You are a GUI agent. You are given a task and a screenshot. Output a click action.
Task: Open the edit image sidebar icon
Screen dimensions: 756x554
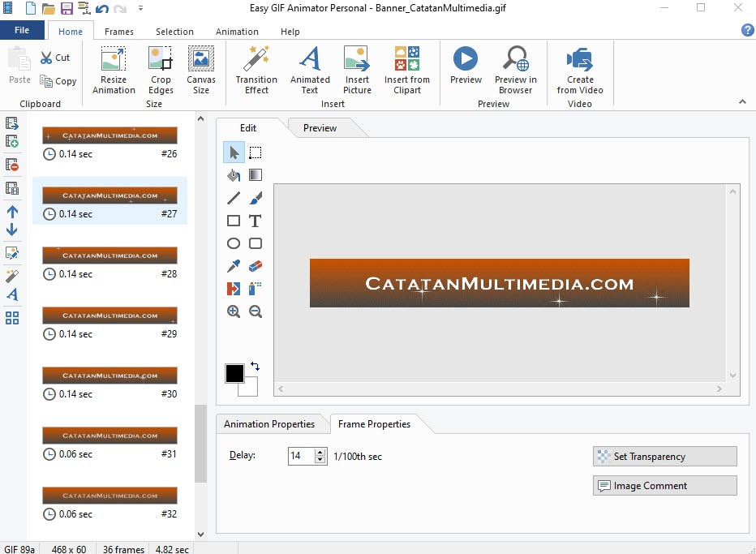coord(12,253)
